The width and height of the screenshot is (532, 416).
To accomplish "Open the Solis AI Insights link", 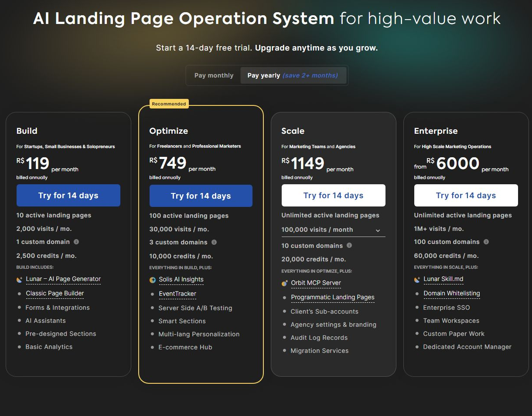I will [181, 280].
